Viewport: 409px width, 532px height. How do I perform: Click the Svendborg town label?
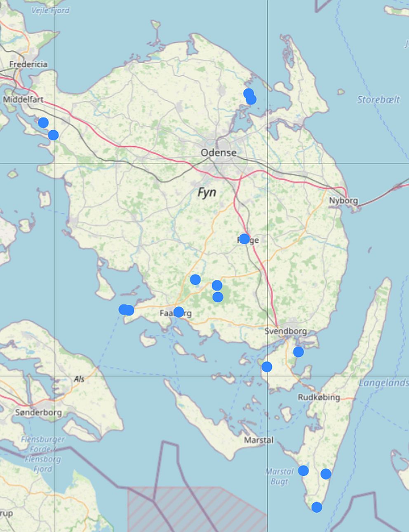point(285,331)
